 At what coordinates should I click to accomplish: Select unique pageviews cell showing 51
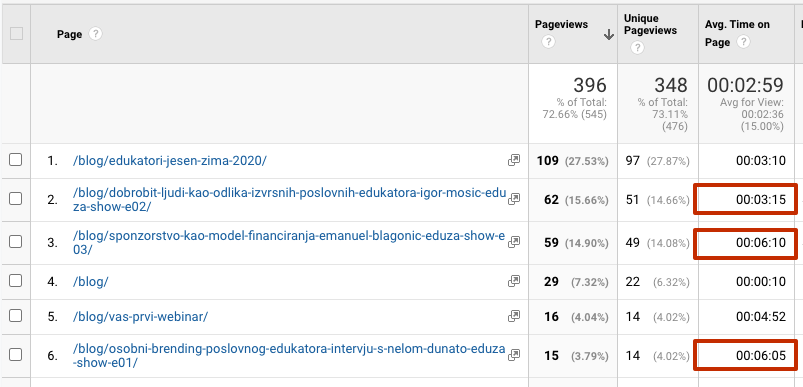coord(633,200)
